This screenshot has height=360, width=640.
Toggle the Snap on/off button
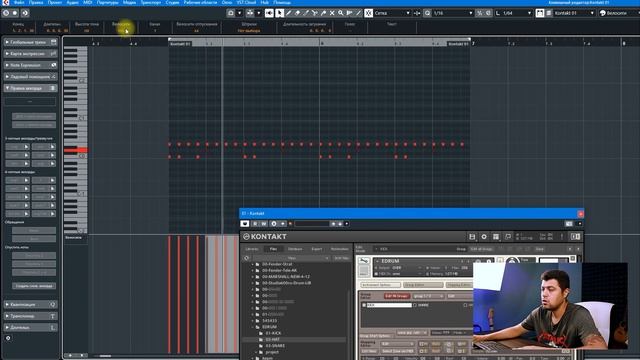(368, 13)
